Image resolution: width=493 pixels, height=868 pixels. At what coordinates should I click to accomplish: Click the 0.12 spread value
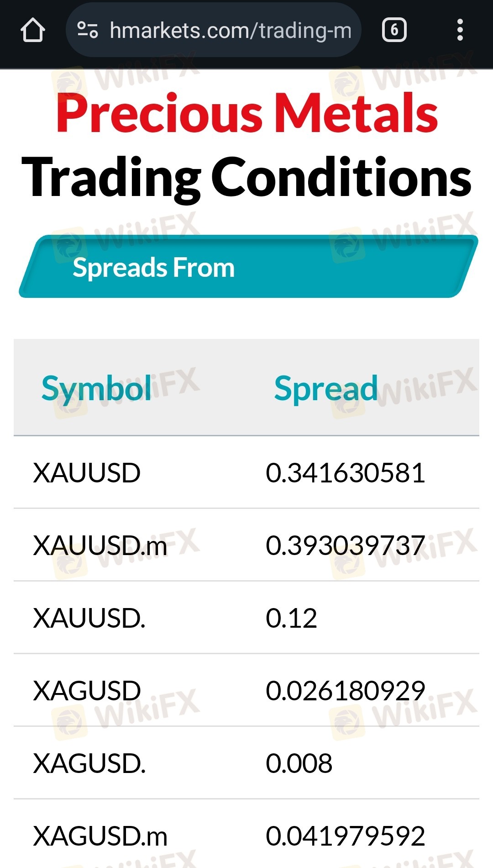click(291, 618)
